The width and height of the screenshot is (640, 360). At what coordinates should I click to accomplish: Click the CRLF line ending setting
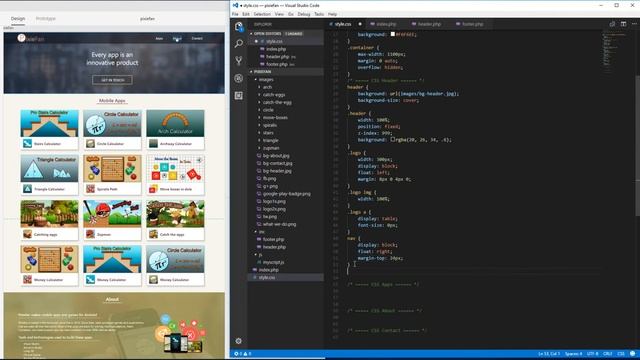tap(608, 354)
